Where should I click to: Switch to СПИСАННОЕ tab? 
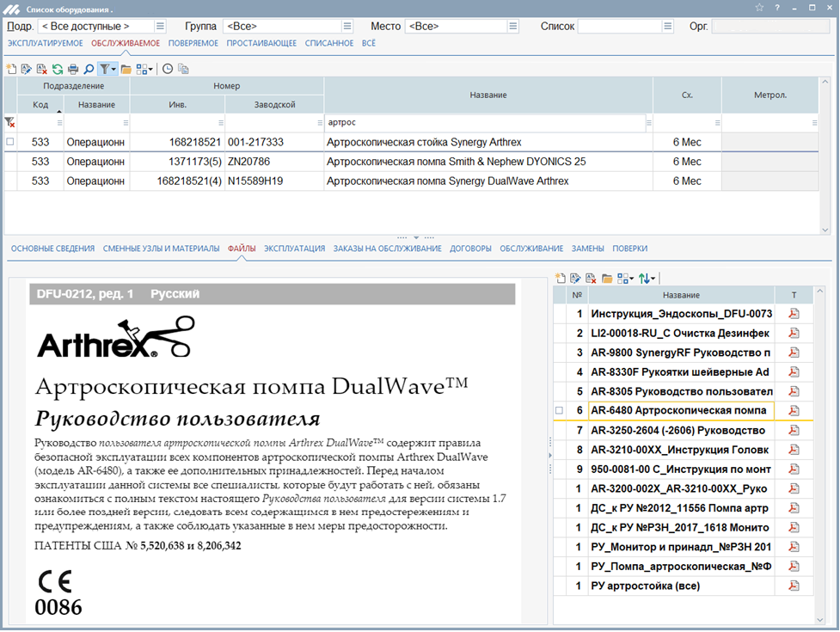[x=329, y=43]
